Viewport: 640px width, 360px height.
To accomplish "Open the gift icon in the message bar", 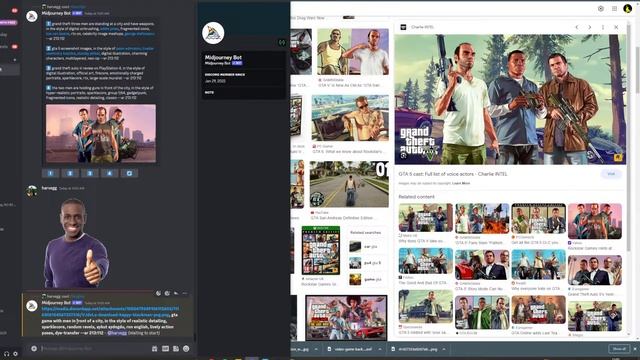I will pyautogui.click(x=155, y=349).
